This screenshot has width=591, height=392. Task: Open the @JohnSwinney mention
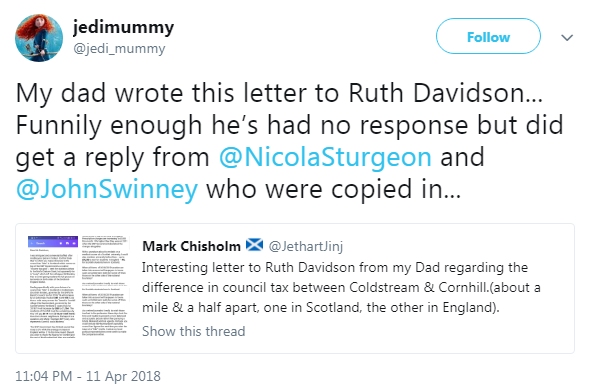(107, 189)
